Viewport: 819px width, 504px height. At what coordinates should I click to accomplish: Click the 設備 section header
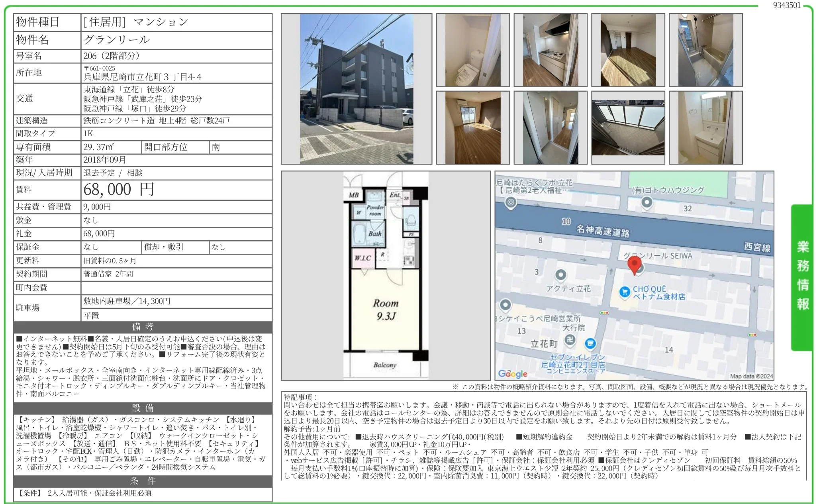click(x=143, y=408)
